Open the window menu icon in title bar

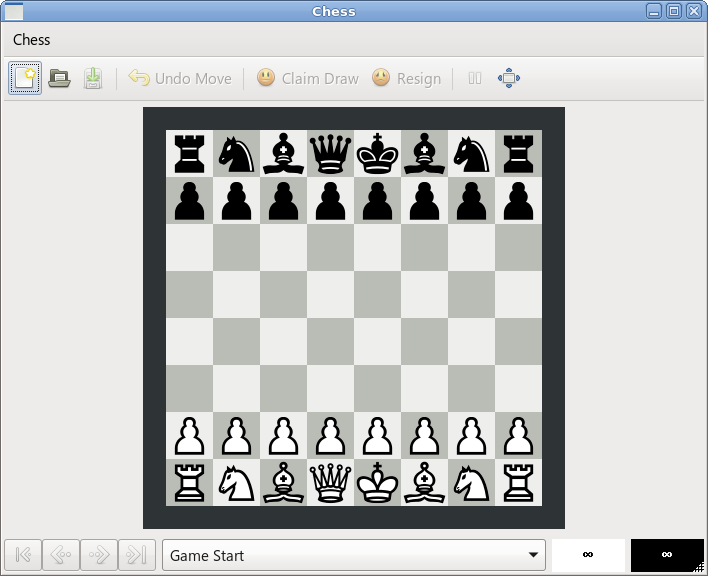[x=13, y=11]
